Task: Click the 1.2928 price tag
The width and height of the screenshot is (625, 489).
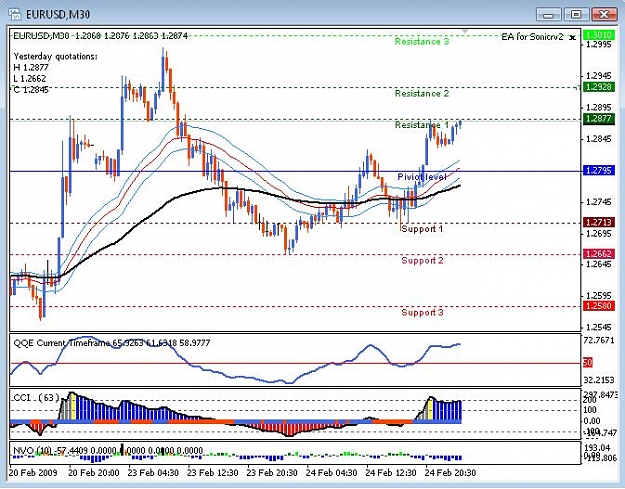Action: click(599, 87)
